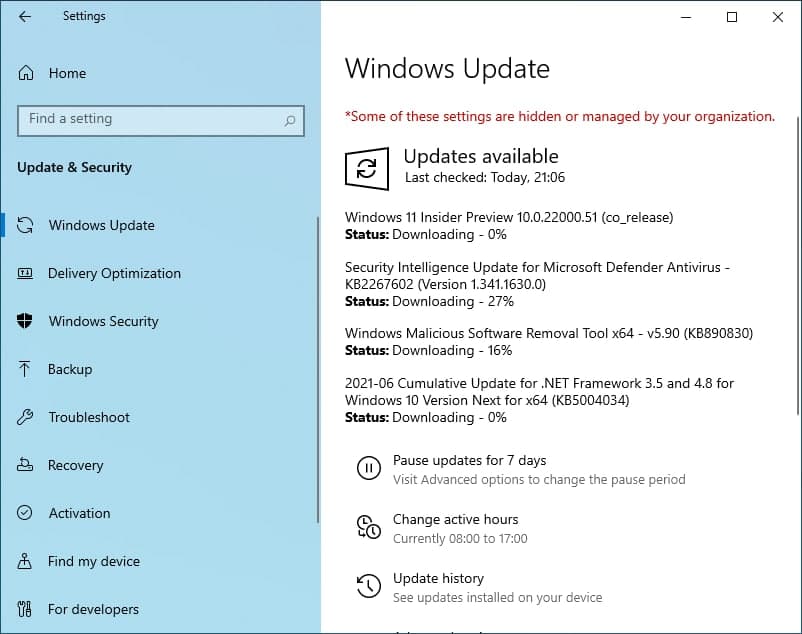Open Change active hours option
Image resolution: width=802 pixels, height=634 pixels.
[455, 519]
